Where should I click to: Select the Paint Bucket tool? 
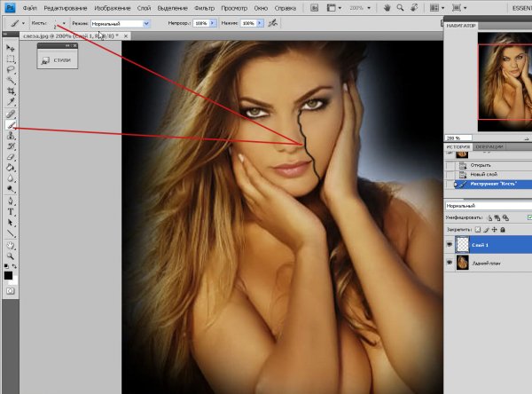[x=11, y=168]
